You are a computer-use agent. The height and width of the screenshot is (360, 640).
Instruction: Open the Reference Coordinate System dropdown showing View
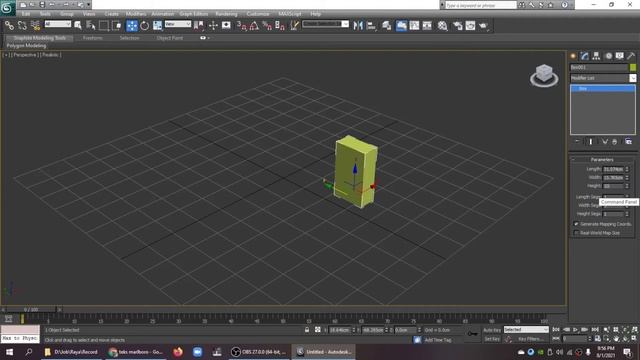coord(178,24)
